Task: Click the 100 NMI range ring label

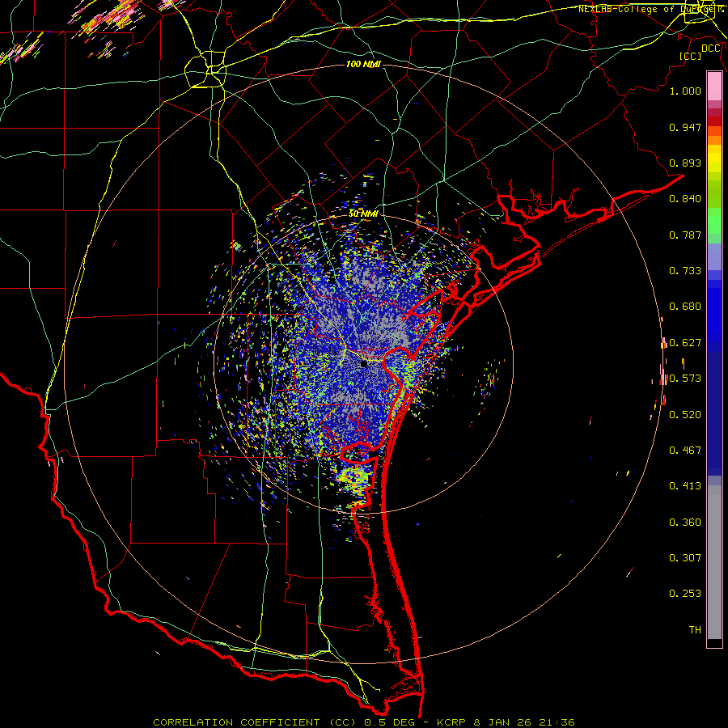Action: (363, 64)
